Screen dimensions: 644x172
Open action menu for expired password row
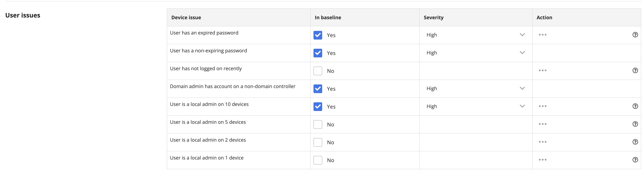[x=543, y=35]
